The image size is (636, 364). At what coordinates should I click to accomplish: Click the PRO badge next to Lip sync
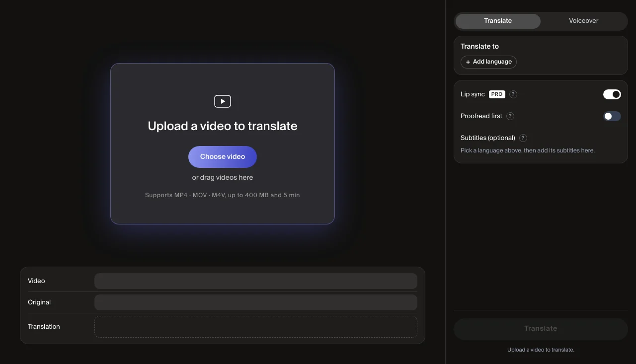coord(497,94)
